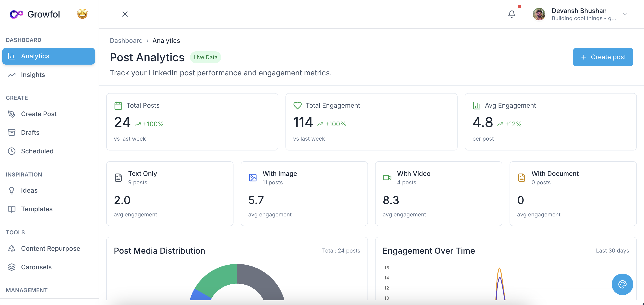Screen dimensions: 644x305
Task: Click the Total Engagement heart icon
Action: 298,106
